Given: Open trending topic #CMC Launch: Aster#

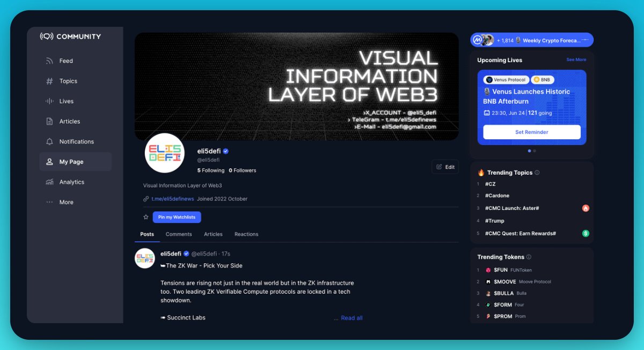Looking at the screenshot, I should 512,208.
